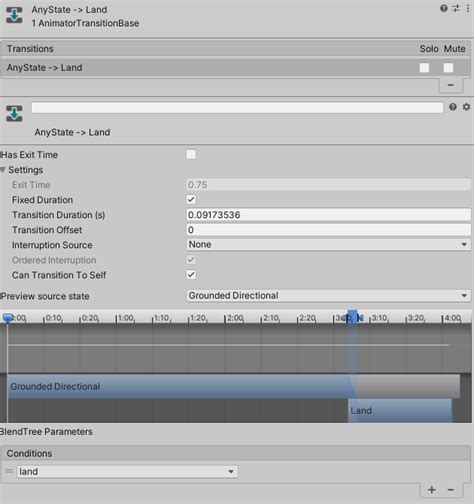
Task: Click the Grounded Directional timeline clip
Action: 233,386
